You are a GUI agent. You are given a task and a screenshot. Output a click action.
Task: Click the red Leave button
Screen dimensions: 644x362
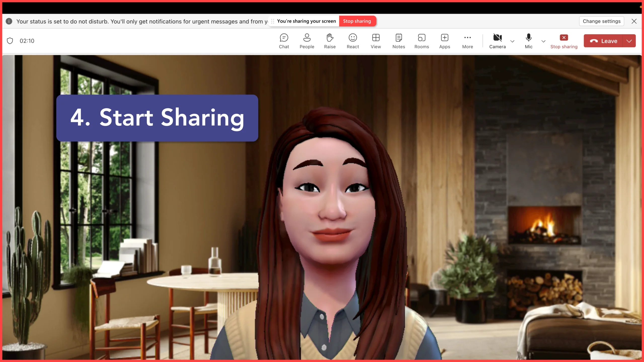(x=603, y=41)
